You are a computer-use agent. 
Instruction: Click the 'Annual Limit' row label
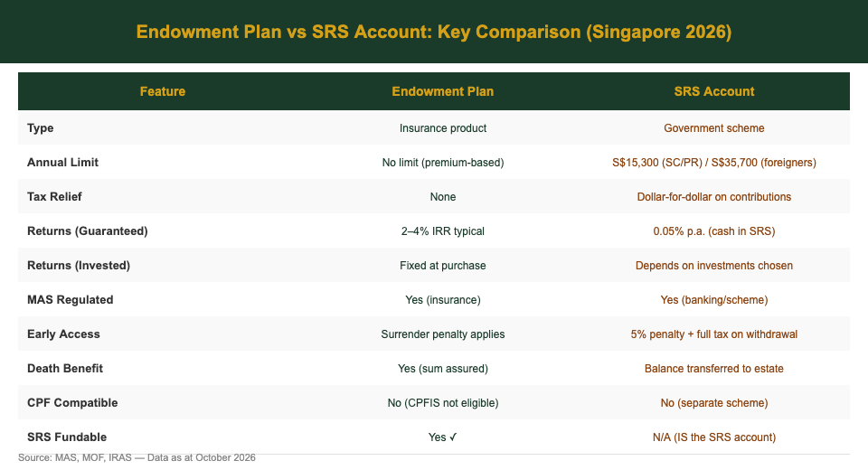point(62,162)
